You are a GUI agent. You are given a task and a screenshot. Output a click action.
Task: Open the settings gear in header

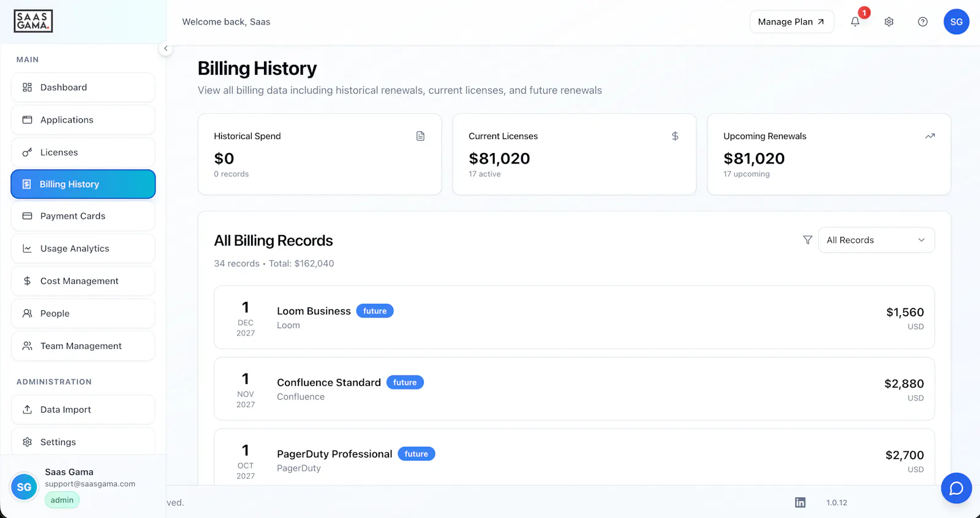[x=889, y=22]
